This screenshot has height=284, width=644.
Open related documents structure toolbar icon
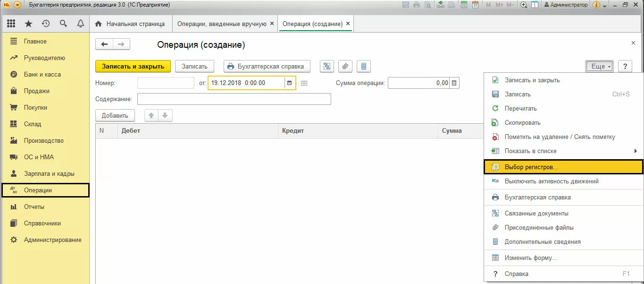tap(326, 66)
